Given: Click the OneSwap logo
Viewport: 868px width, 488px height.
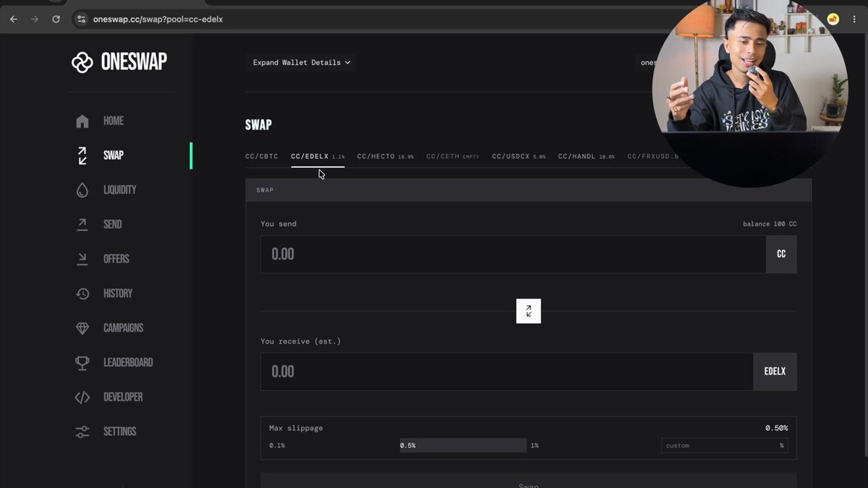Looking at the screenshot, I should tap(119, 62).
